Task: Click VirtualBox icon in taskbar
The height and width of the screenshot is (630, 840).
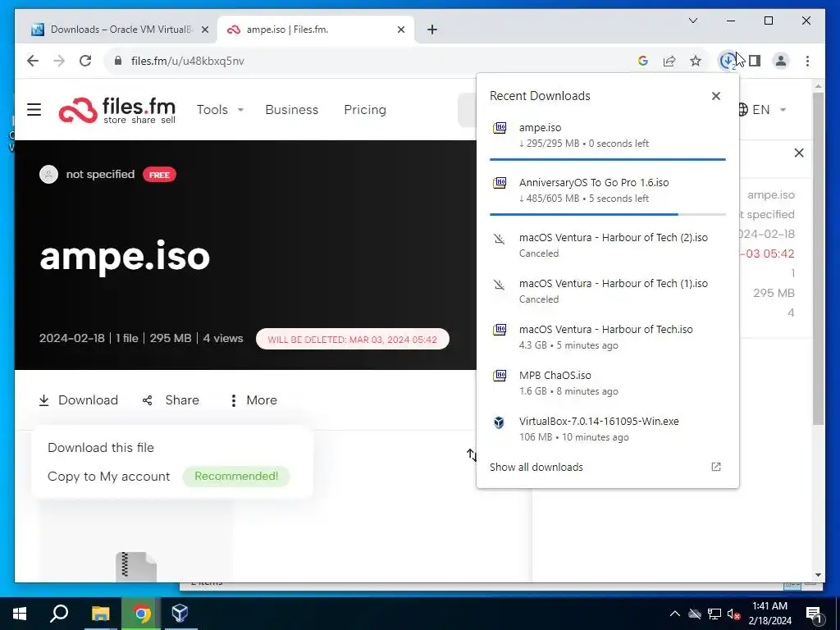Action: pos(180,614)
